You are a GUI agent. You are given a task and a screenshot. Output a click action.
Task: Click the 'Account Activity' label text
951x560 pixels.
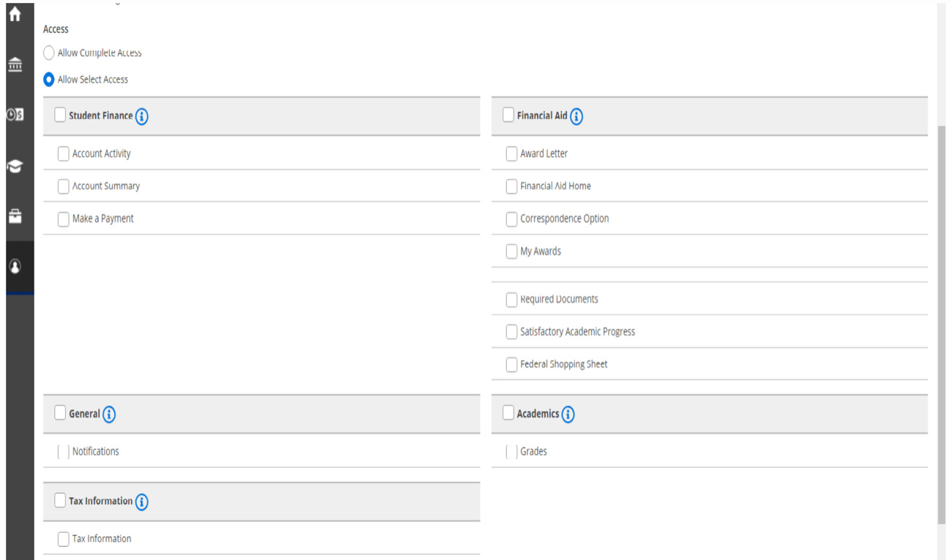tap(102, 154)
